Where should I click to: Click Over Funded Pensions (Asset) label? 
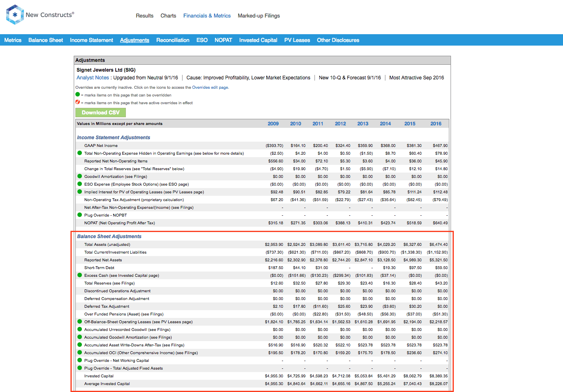[x=124, y=314]
